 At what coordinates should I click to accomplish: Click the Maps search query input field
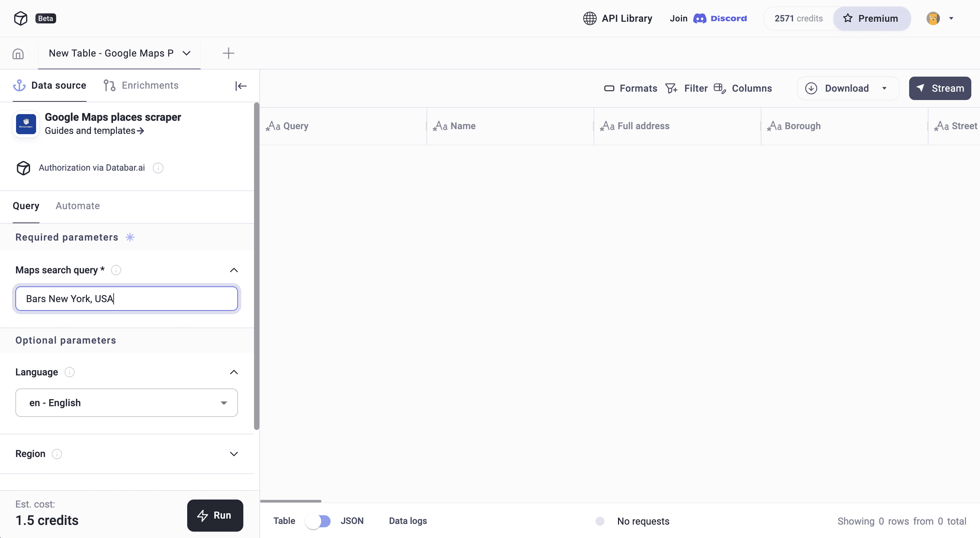(126, 298)
